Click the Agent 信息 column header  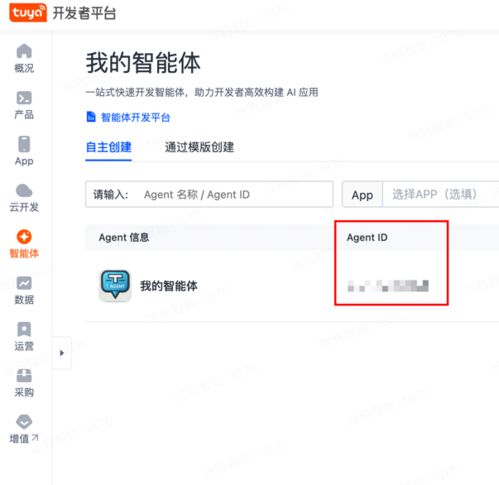pyautogui.click(x=124, y=237)
